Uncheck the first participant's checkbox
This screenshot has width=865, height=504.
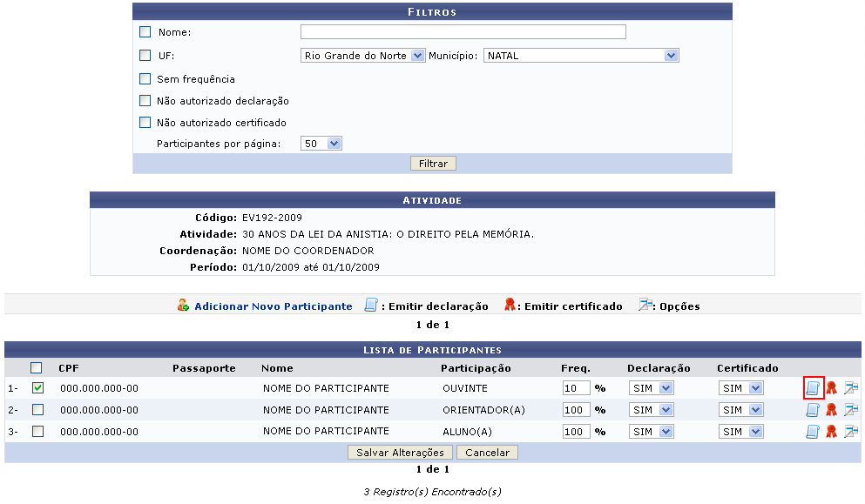tap(37, 388)
